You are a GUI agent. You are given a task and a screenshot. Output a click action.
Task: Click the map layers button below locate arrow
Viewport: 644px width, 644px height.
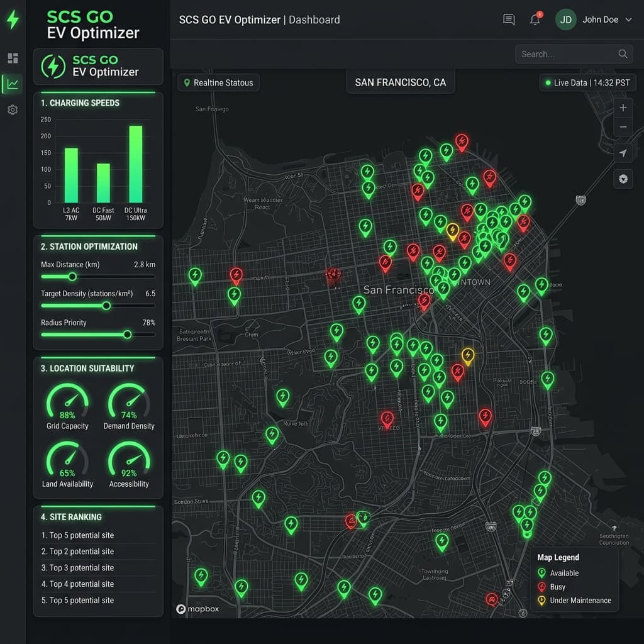coord(623,179)
